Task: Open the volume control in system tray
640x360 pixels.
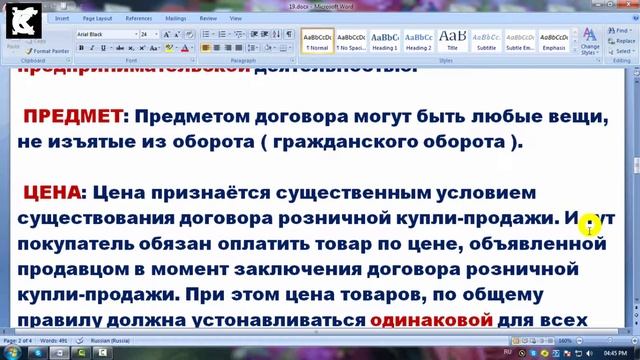Action: coord(589,353)
